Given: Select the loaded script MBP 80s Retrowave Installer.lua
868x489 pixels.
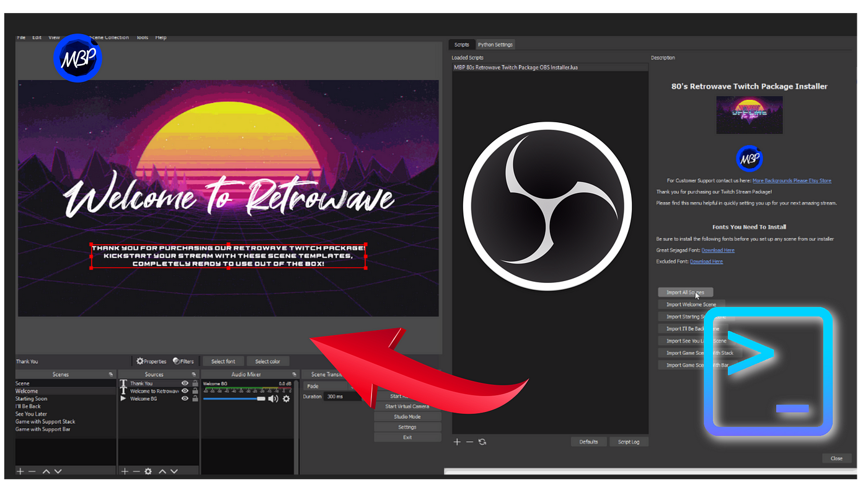Looking at the screenshot, I should tap(550, 67).
